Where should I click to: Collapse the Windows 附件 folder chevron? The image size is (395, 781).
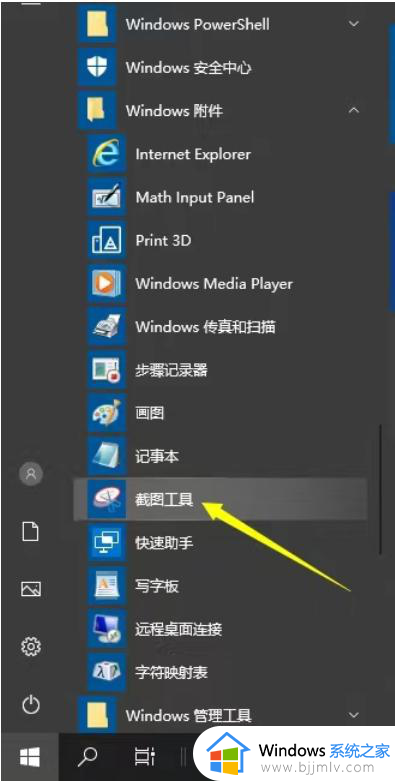pos(354,110)
